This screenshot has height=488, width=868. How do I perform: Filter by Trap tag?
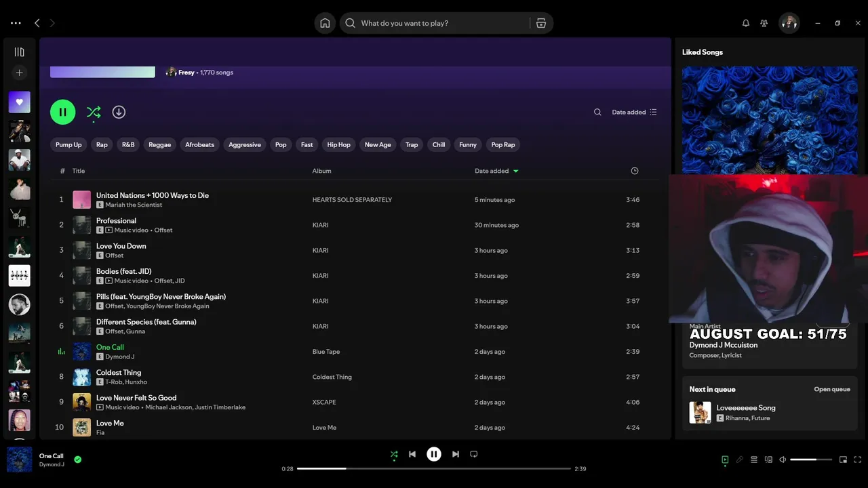pos(412,144)
